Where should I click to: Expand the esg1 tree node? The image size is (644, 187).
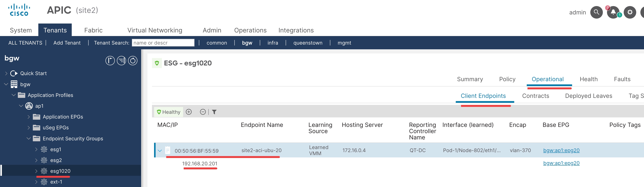click(x=36, y=149)
